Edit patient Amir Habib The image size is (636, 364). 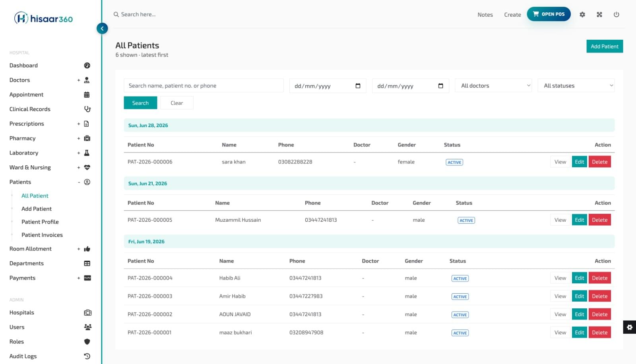pos(580,296)
